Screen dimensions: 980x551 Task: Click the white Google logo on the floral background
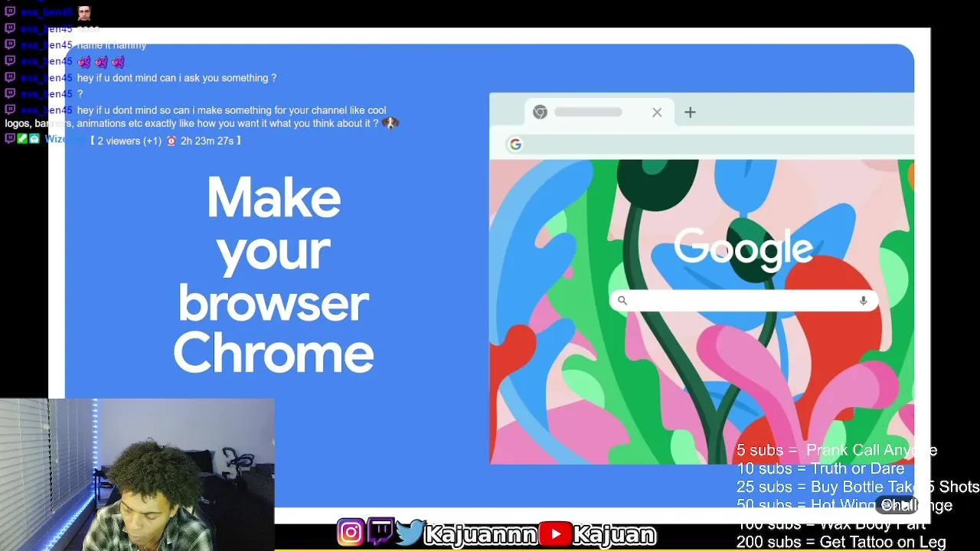tap(743, 249)
